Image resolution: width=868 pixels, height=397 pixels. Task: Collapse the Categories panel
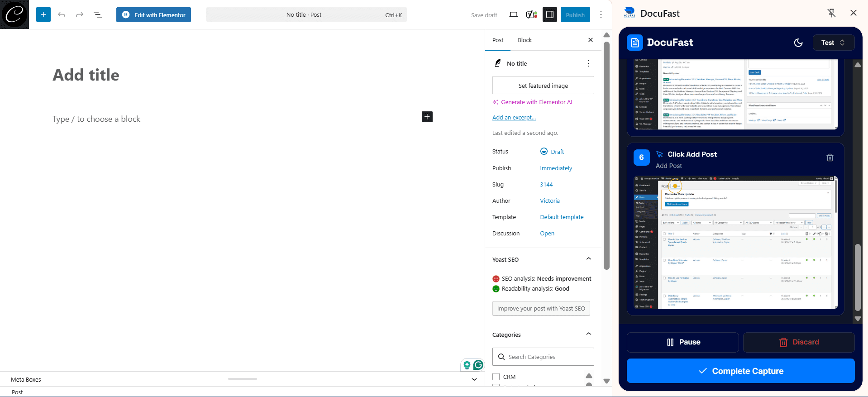pos(589,334)
